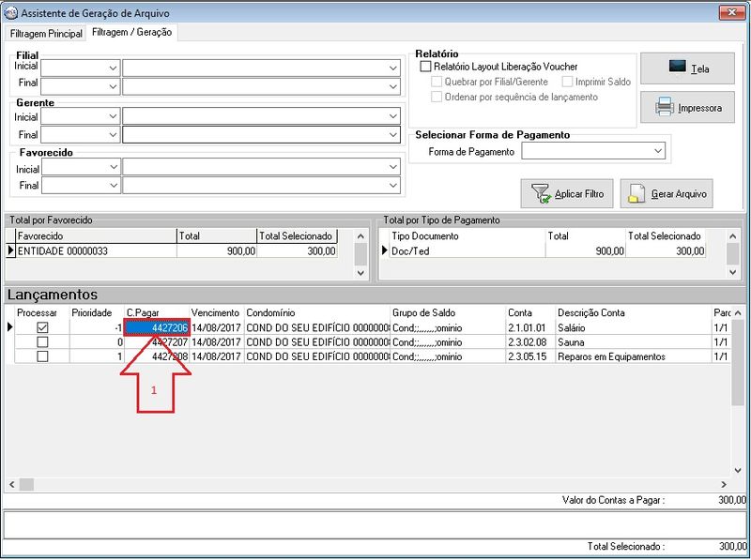Enable Relatório Layout Liberação Voucher checkbox
751x560 pixels.
click(425, 68)
